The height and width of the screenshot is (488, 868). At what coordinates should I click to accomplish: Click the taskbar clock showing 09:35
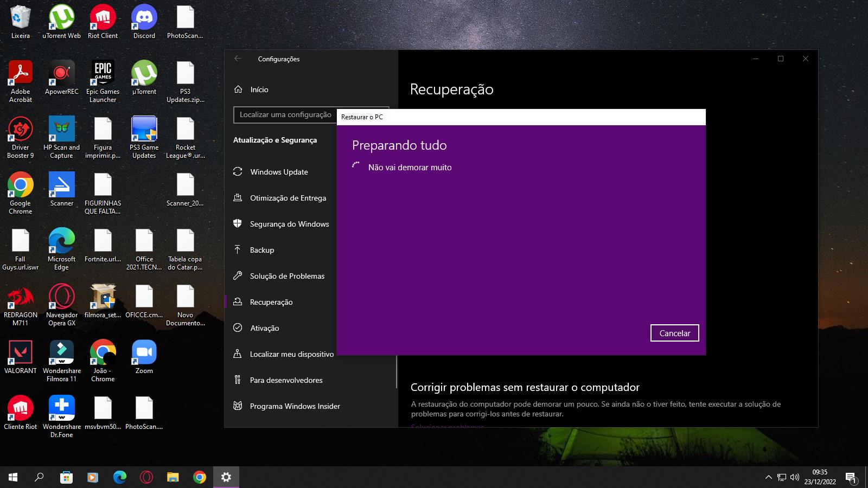820,477
